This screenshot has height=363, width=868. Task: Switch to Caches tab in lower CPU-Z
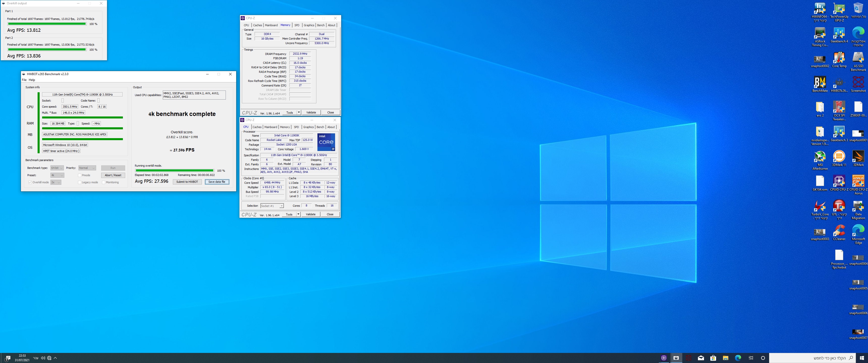tap(257, 127)
